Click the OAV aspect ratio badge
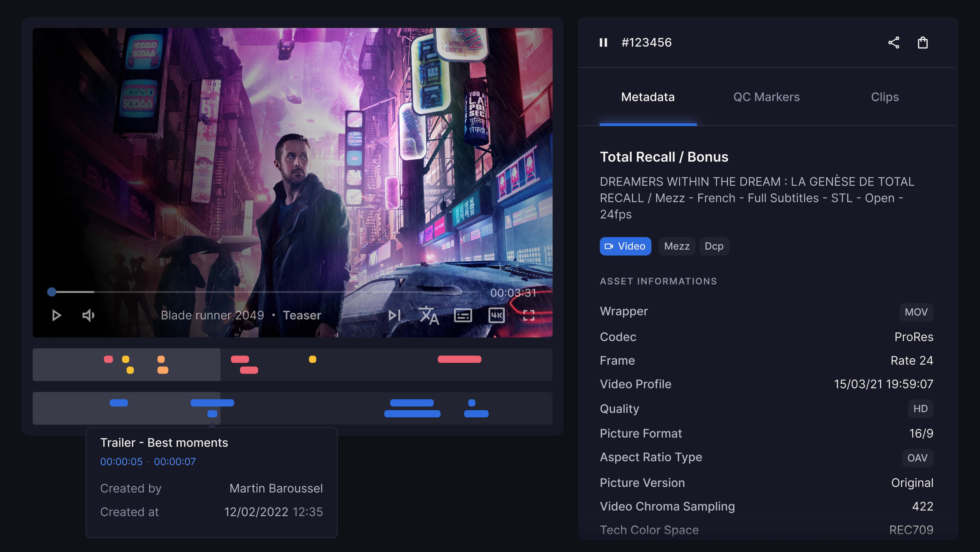This screenshot has width=980, height=552. click(x=917, y=458)
